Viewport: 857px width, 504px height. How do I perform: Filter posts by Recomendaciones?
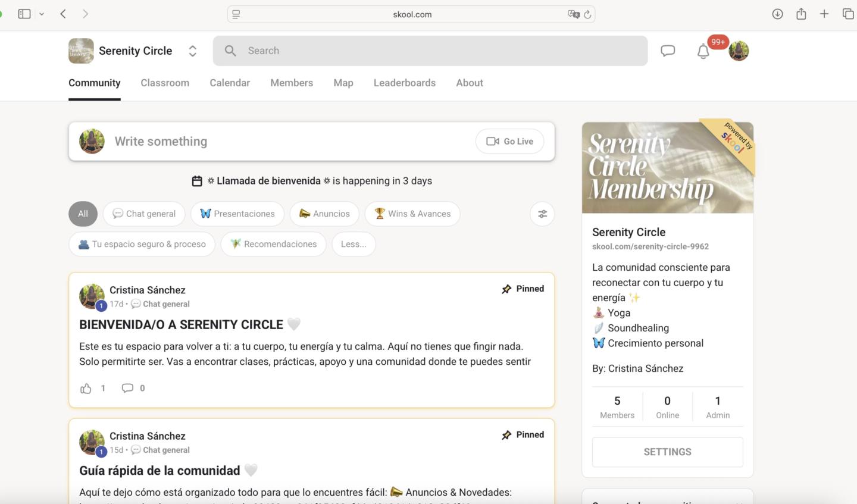(274, 244)
